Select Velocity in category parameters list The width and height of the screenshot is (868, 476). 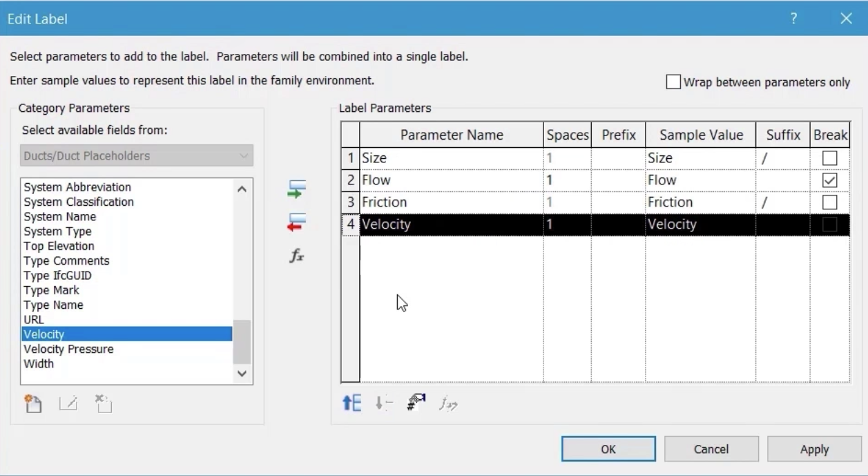126,334
